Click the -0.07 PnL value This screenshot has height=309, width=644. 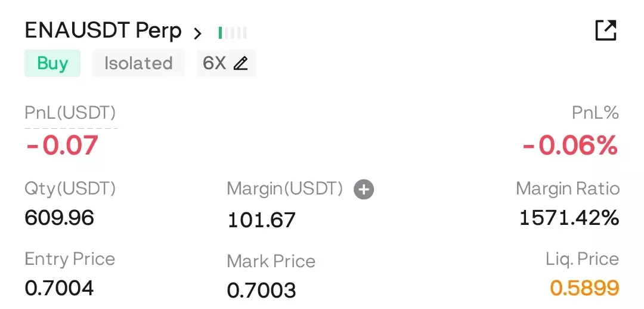click(62, 145)
